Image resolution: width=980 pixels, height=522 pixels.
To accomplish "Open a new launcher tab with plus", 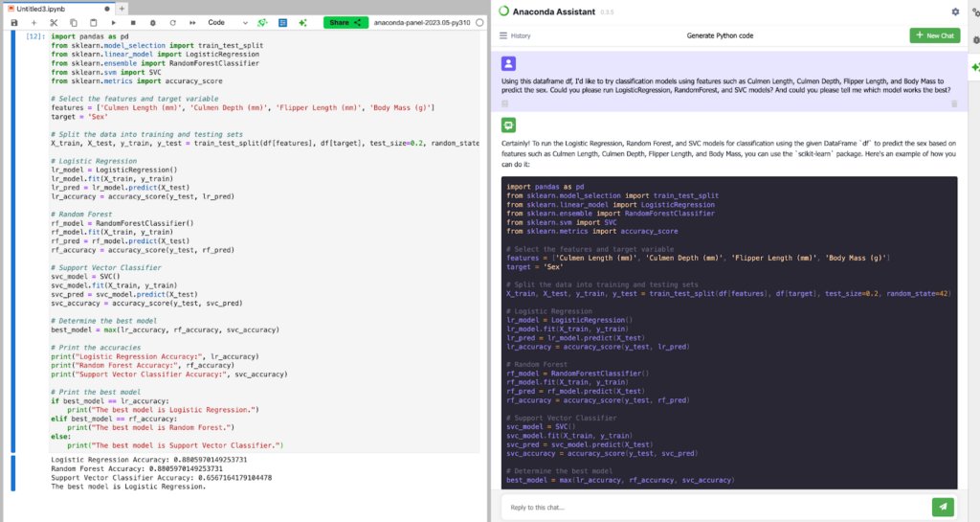I will click(x=122, y=9).
